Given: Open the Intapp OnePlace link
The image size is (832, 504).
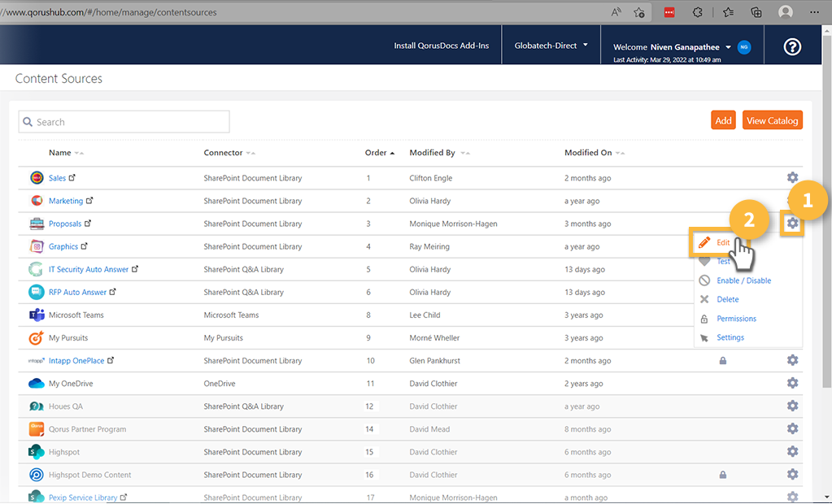Looking at the screenshot, I should pyautogui.click(x=76, y=361).
